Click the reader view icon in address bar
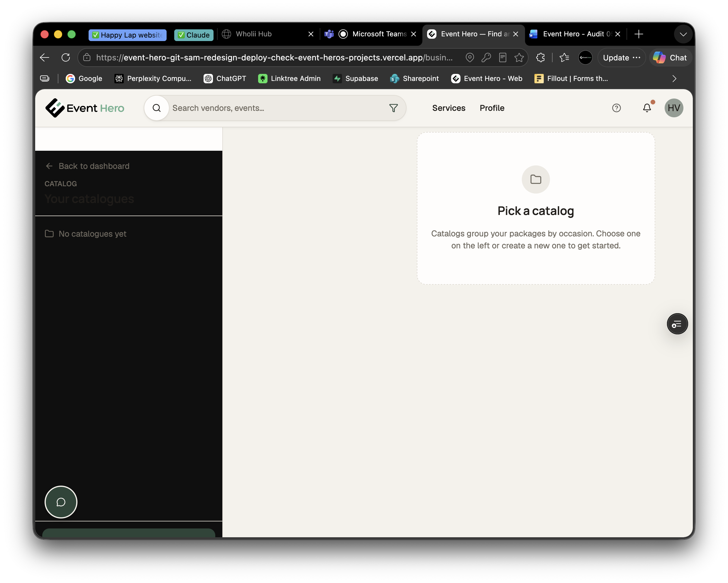Screen dimensions: 728x583 tap(503, 58)
